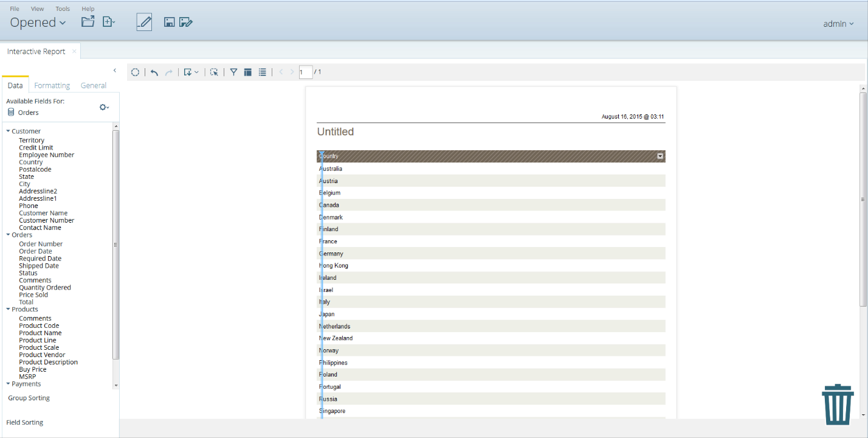The width and height of the screenshot is (868, 438).
Task: Click the Untitled report title
Action: coord(336,132)
